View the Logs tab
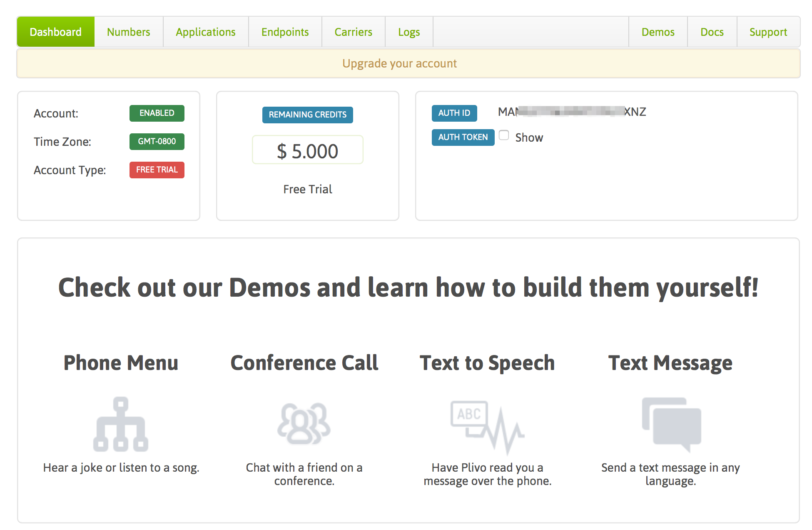This screenshot has width=812, height=530. (x=408, y=32)
